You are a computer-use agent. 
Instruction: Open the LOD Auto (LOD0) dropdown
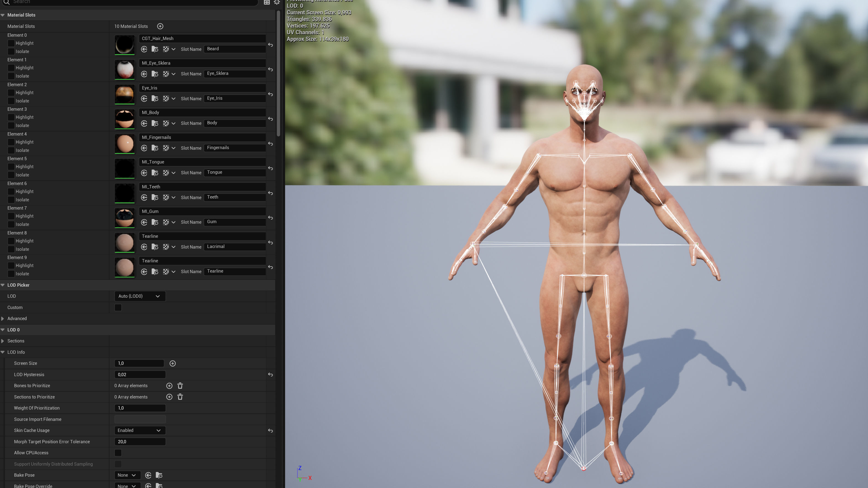[x=140, y=296]
